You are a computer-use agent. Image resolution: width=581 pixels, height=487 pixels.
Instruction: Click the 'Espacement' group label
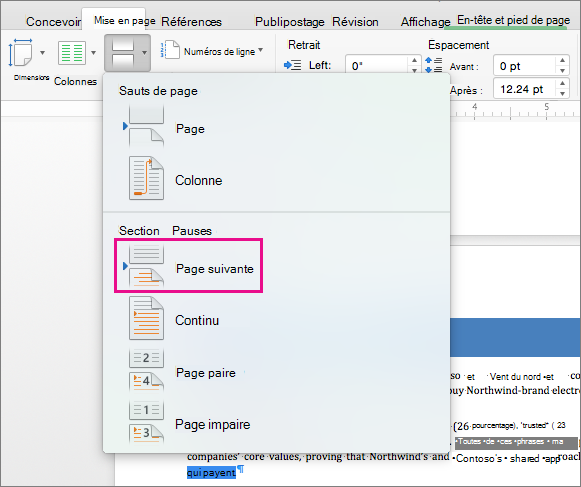coord(458,45)
